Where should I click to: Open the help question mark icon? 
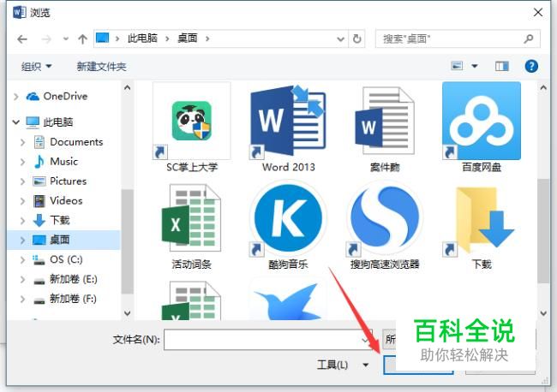click(x=531, y=66)
